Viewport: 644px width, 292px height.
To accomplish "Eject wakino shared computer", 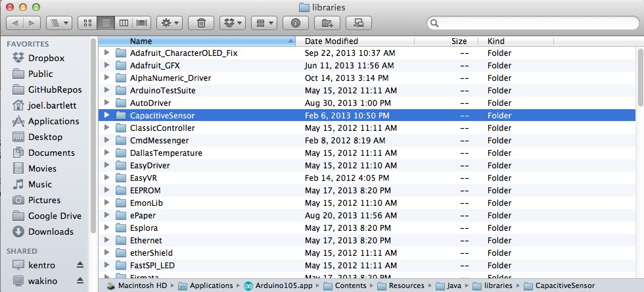I will (80, 281).
